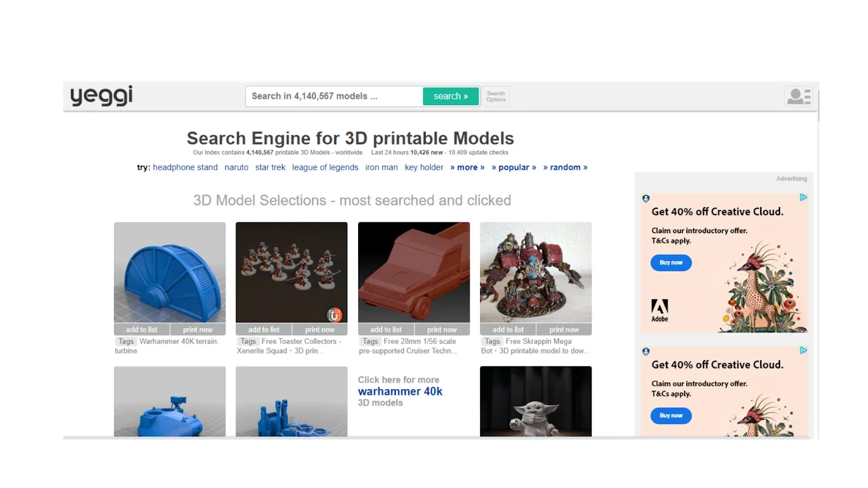Screen dimensions: 868x488
Task: Print now the Skrappin Mega Bot
Action: click(564, 329)
